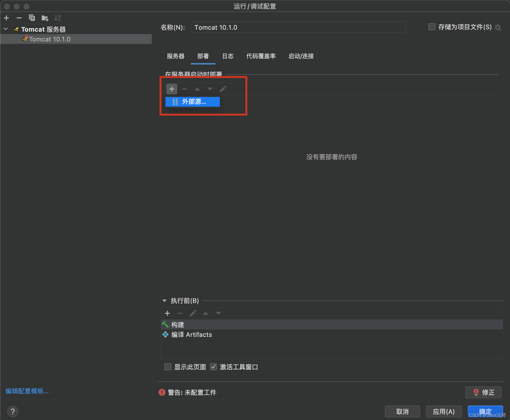Enable 存储为项目文件 checkbox
Screen dimensions: 510x420
(432, 27)
